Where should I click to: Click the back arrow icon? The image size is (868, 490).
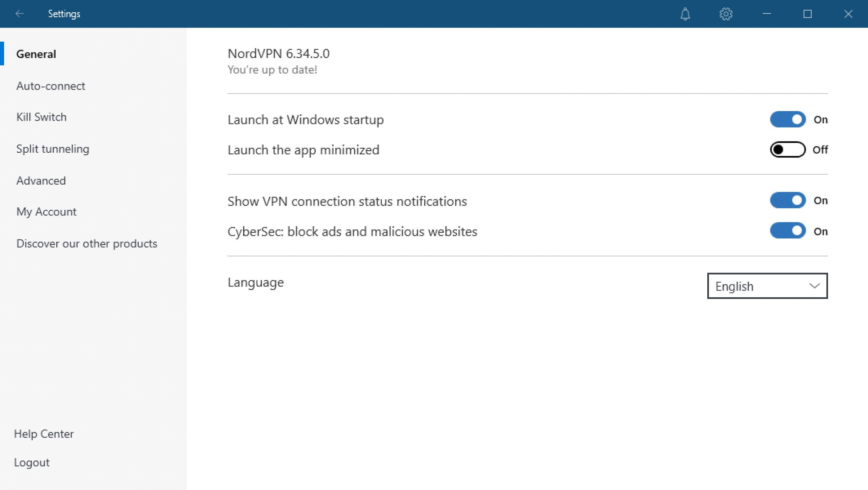click(20, 14)
